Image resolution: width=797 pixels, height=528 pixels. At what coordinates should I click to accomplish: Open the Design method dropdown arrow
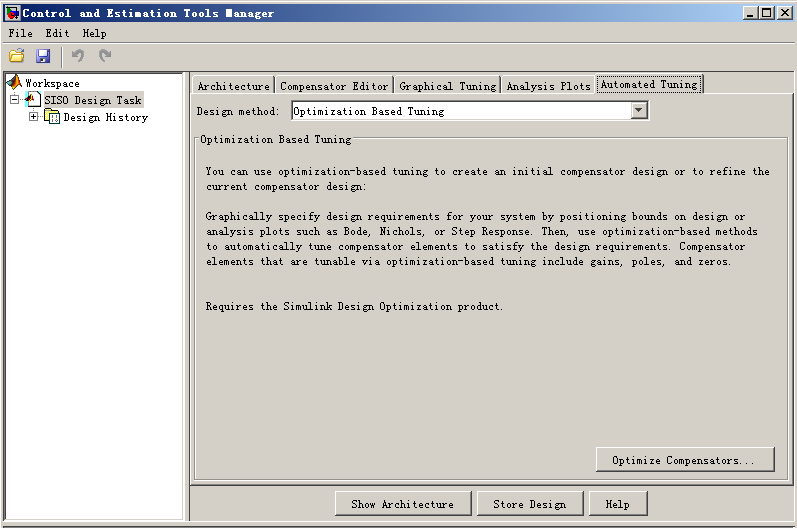(639, 110)
